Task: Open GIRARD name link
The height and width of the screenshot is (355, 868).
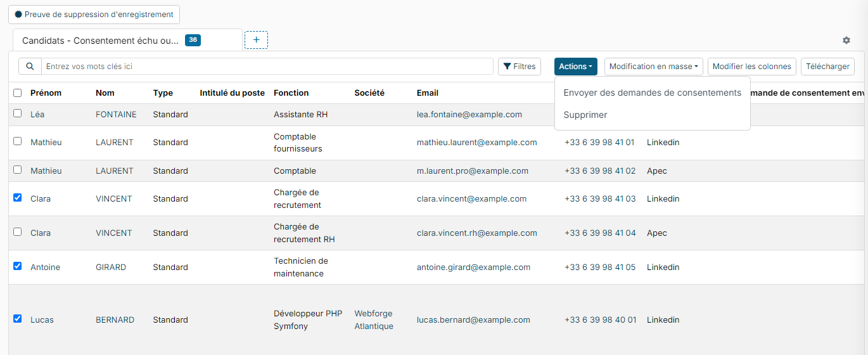Action: 111,268
